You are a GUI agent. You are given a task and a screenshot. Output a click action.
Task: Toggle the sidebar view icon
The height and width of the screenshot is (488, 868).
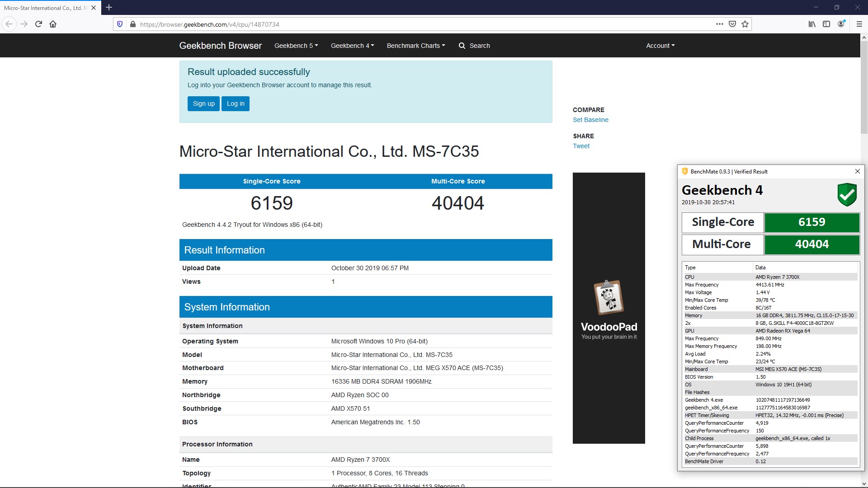(x=826, y=24)
